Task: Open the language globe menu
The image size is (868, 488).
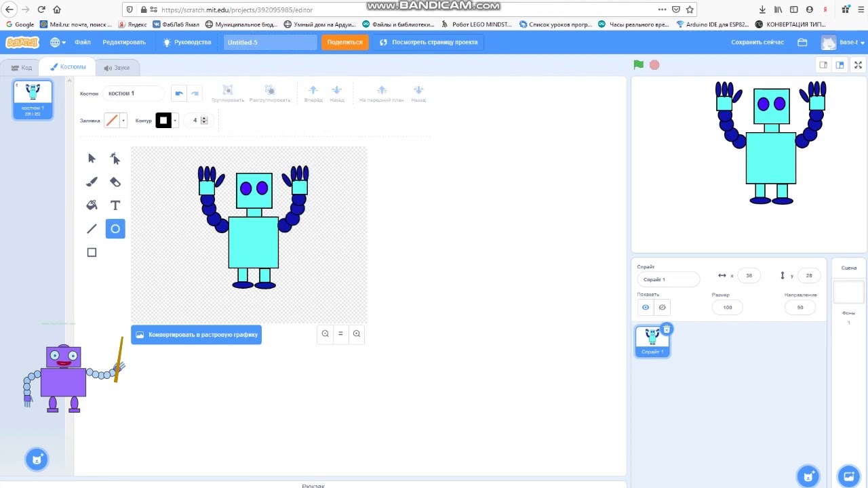Action: (x=58, y=42)
